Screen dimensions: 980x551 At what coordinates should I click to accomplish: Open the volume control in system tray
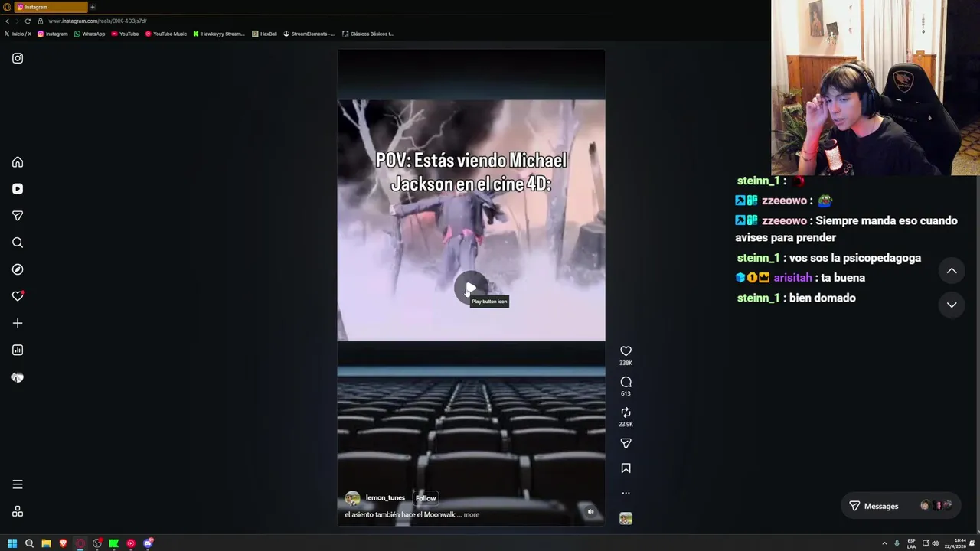936,543
